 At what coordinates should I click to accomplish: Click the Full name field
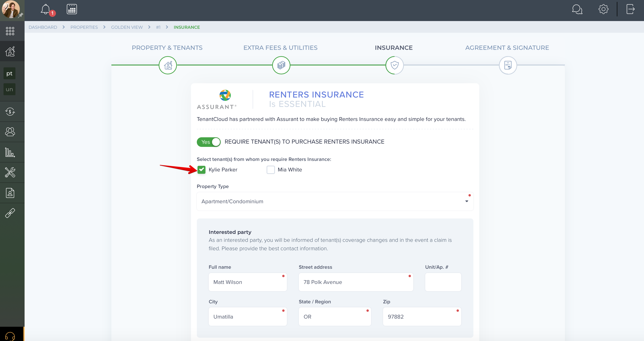[x=248, y=282]
